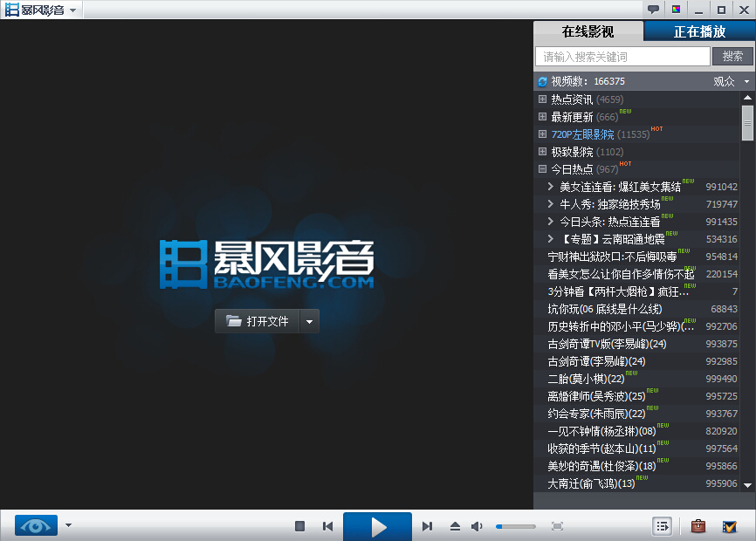Skip to the previous track
756x541 pixels.
click(328, 526)
